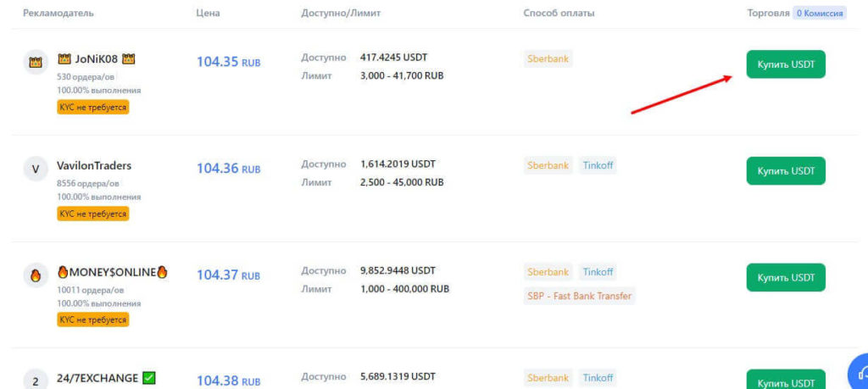Buy USDT from VavilonTraders
The height and width of the screenshot is (389, 868).
pos(785,170)
